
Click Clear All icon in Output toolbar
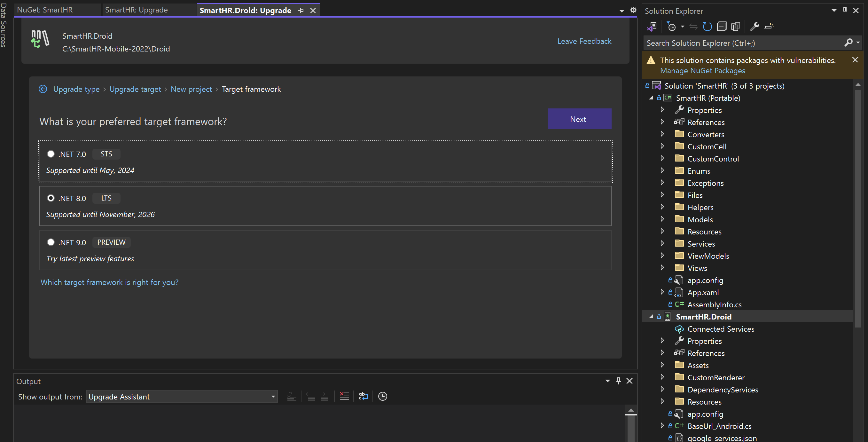[x=344, y=396]
